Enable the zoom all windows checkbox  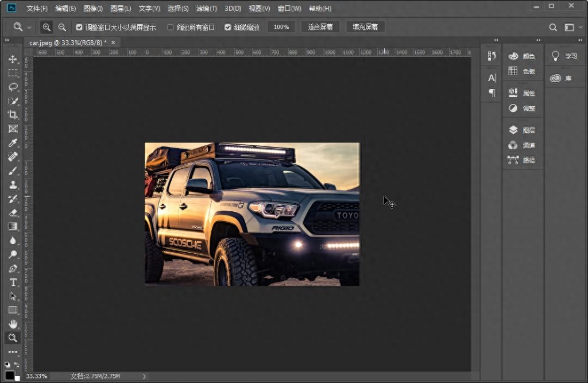170,27
